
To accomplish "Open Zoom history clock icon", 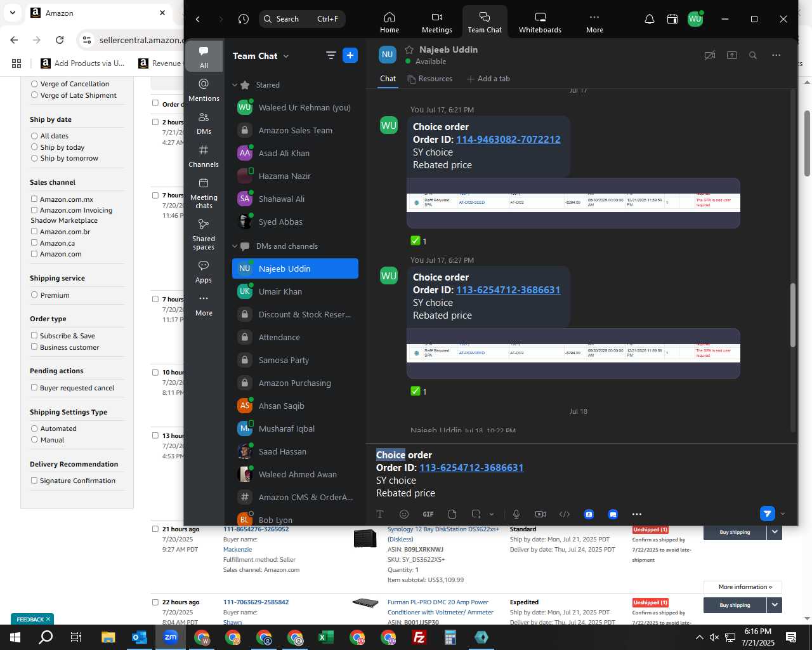I will (x=244, y=19).
